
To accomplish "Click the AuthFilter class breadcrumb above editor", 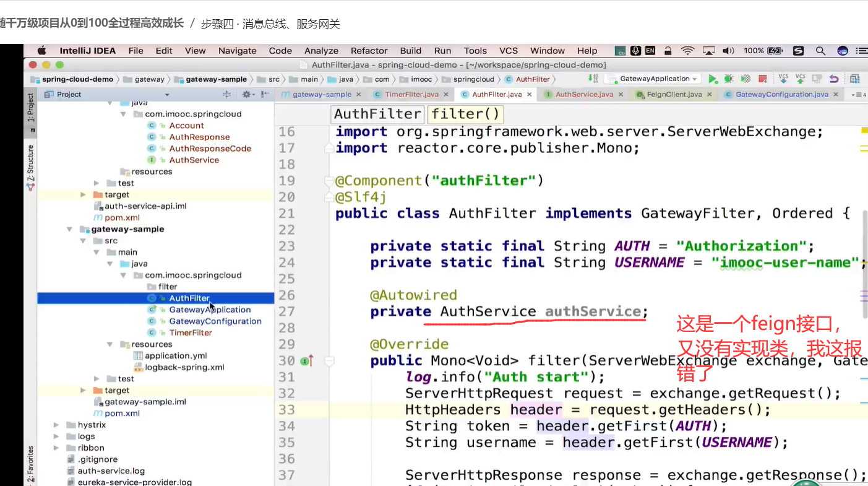I will (377, 114).
